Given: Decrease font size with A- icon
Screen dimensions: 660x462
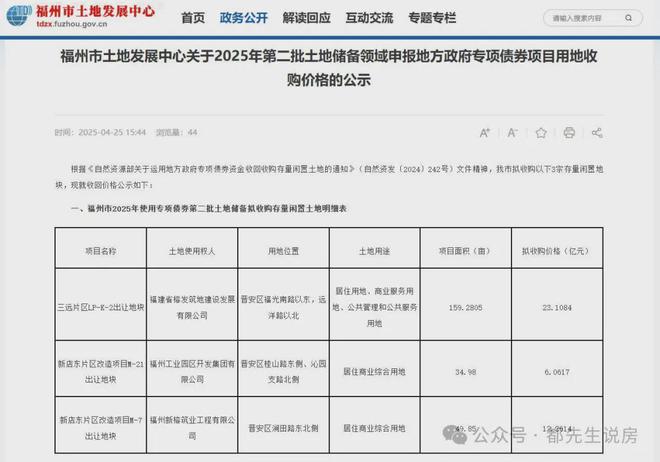Looking at the screenshot, I should pos(512,133).
